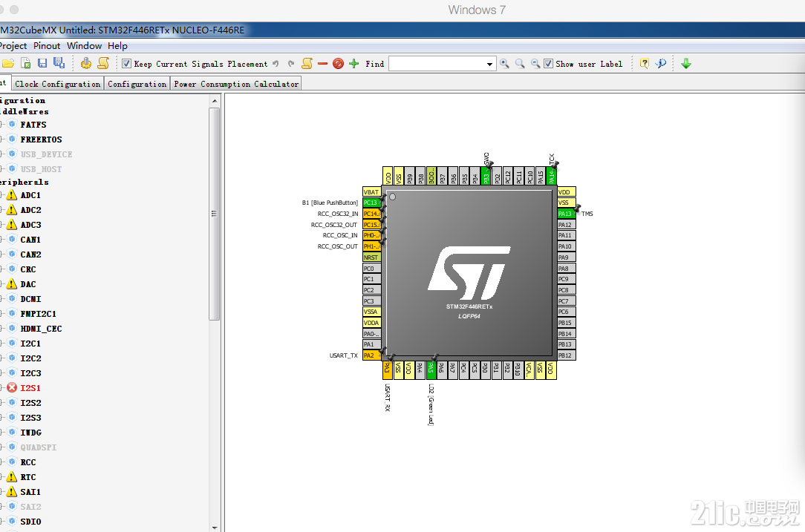This screenshot has height=532, width=805.
Task: Click pin PB12 on the chip
Action: [567, 355]
